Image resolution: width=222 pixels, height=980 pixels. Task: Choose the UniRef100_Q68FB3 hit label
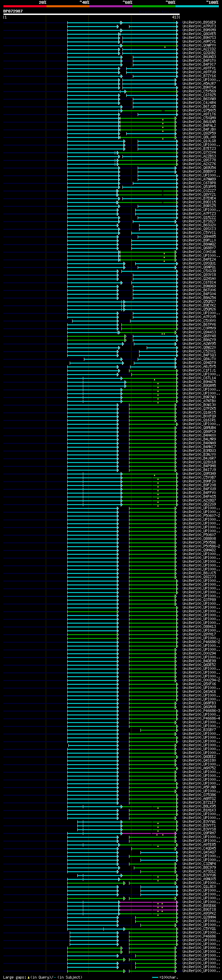pyautogui.click(x=199, y=703)
